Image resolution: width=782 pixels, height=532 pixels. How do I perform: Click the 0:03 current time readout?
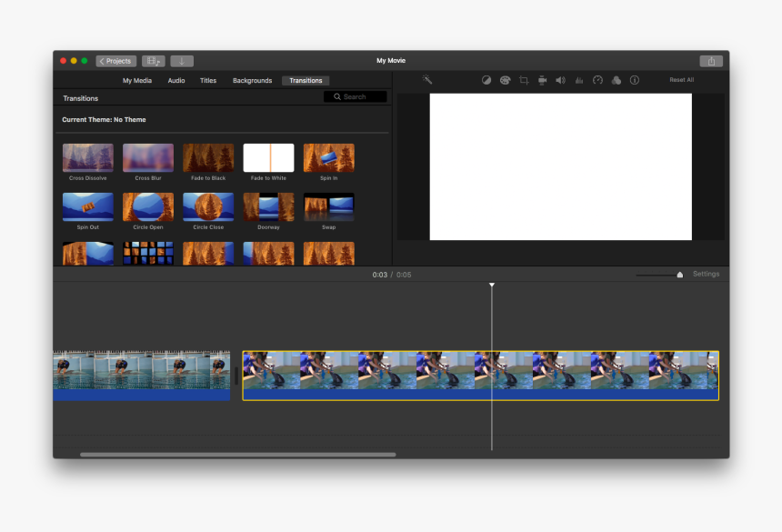379,275
